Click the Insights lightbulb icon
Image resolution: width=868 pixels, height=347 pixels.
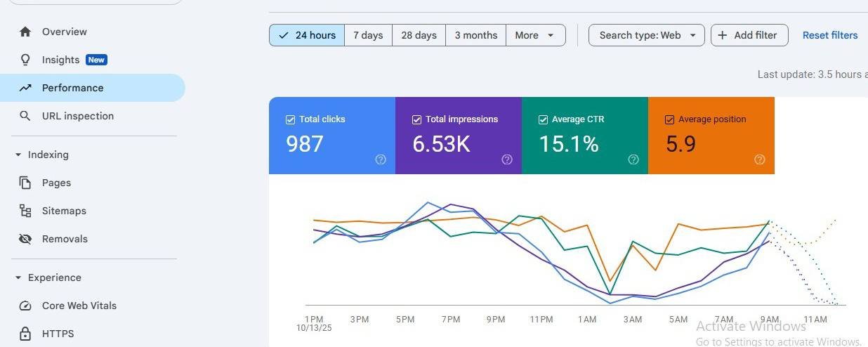coord(25,60)
